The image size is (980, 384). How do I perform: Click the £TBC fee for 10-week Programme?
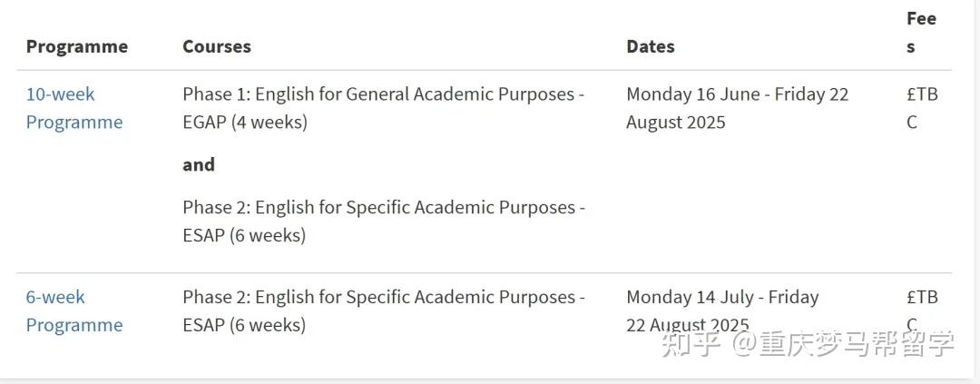[920, 108]
